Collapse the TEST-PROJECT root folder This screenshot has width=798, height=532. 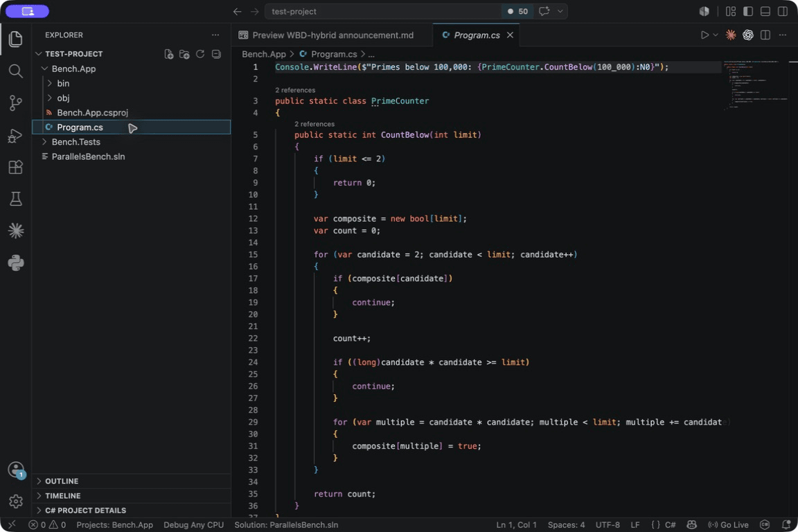pyautogui.click(x=39, y=54)
